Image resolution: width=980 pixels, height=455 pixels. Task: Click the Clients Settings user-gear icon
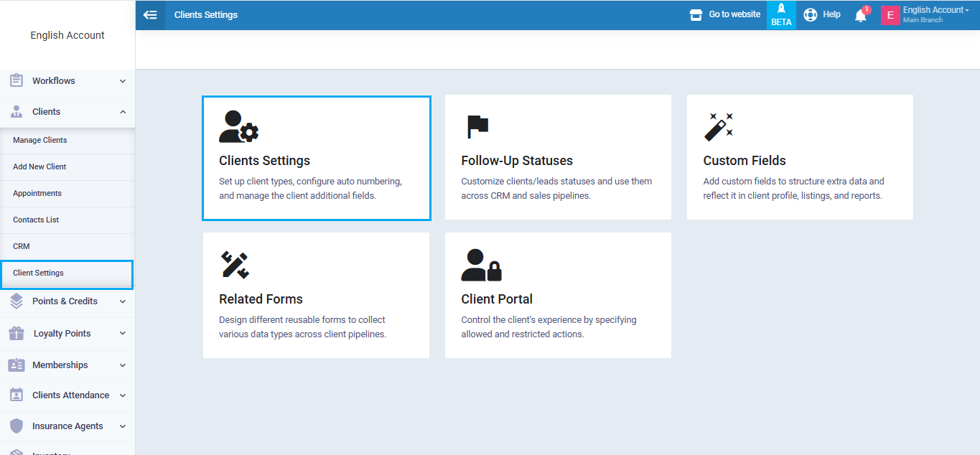(x=238, y=127)
